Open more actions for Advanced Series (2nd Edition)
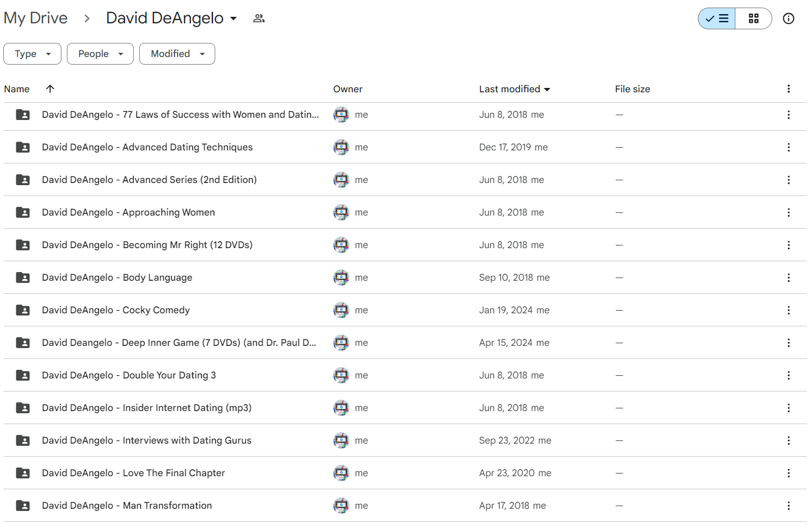The height and width of the screenshot is (524, 812). pyautogui.click(x=788, y=180)
